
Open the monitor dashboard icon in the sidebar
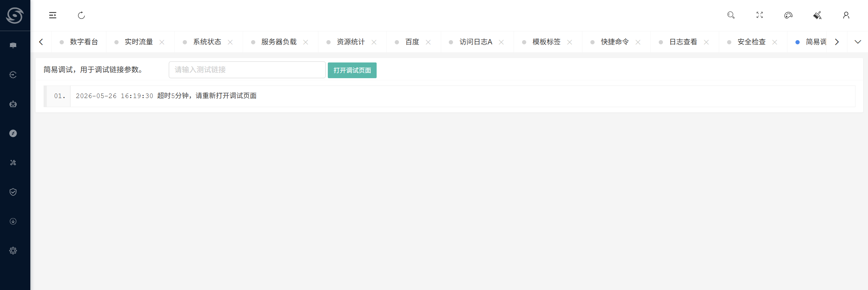[13, 45]
